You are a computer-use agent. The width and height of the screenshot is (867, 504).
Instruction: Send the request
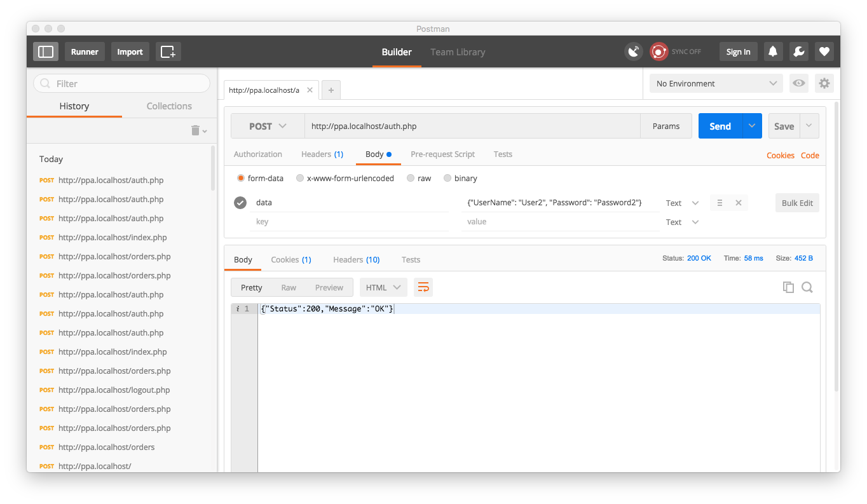720,126
